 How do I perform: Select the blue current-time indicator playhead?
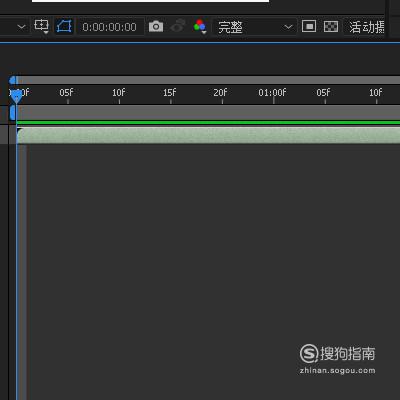tap(16, 96)
